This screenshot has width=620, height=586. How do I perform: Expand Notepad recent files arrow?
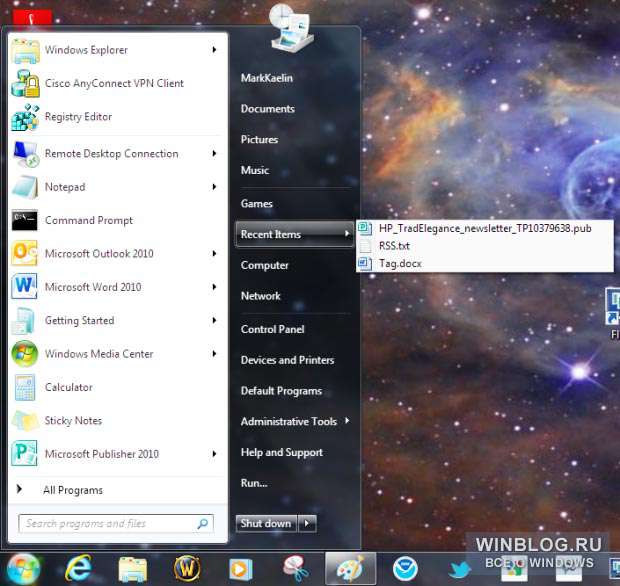coord(214,187)
